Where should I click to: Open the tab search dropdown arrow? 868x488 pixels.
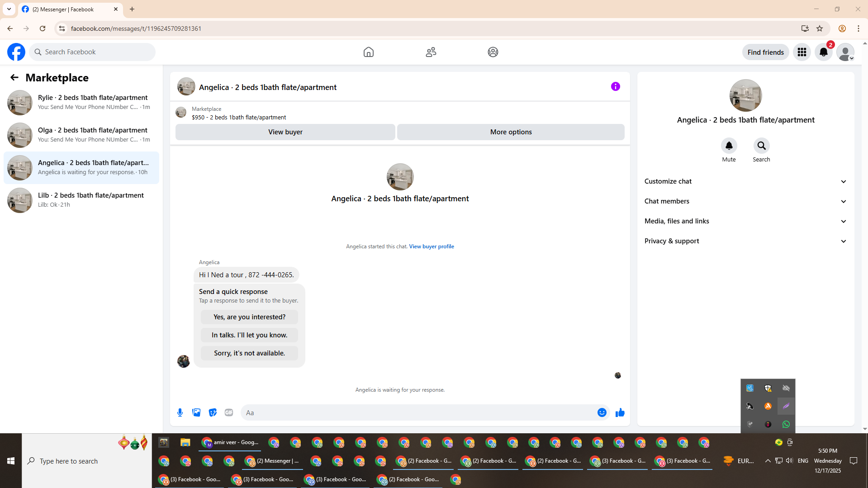tap(9, 9)
